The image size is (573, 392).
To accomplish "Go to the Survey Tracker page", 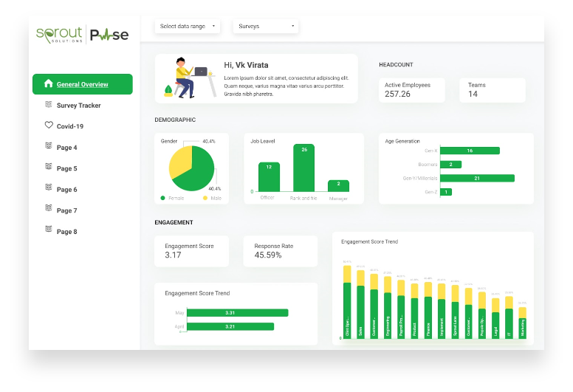I will [78, 106].
